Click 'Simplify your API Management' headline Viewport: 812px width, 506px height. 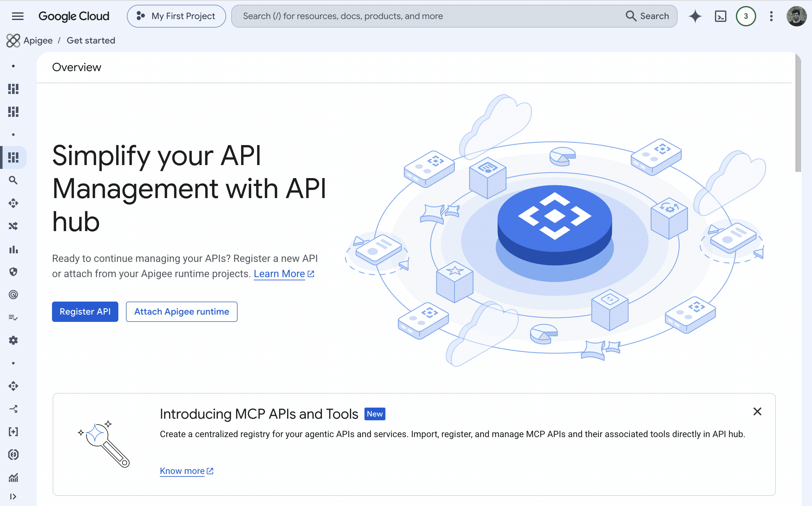point(189,189)
